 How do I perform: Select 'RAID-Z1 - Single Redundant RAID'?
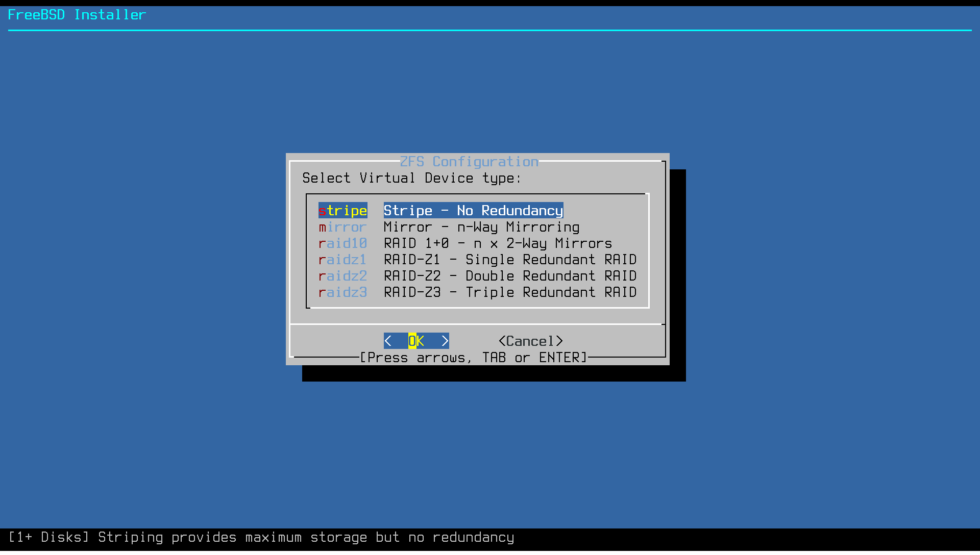pyautogui.click(x=510, y=260)
